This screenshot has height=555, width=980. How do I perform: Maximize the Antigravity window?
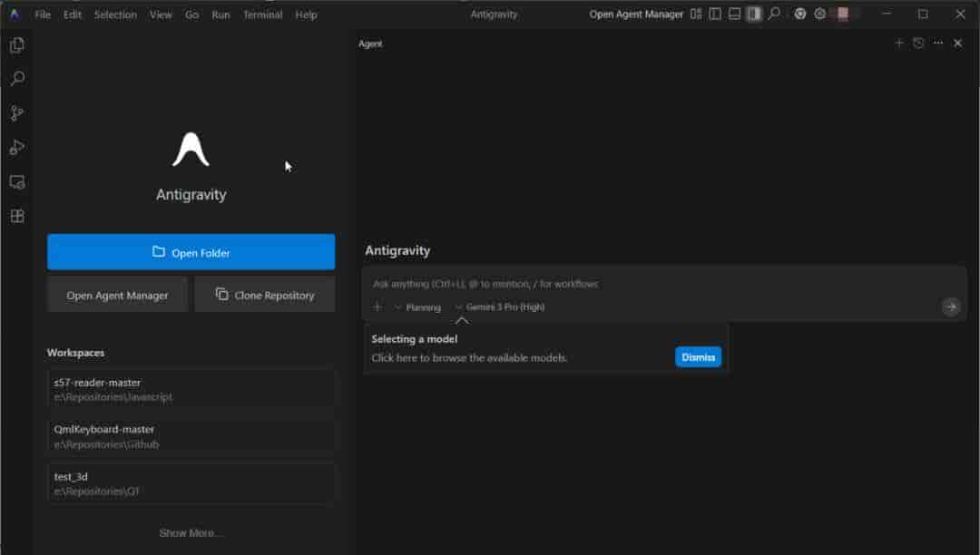tap(923, 14)
